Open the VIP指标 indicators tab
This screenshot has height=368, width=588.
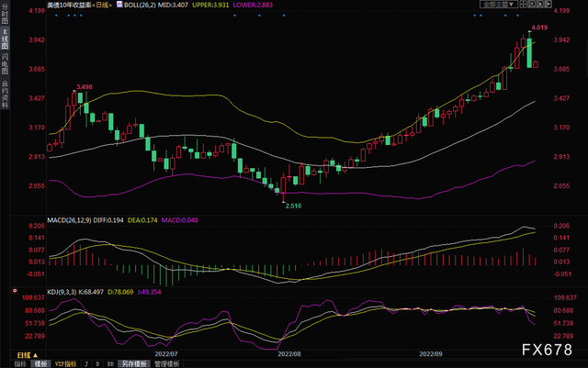tap(65, 363)
